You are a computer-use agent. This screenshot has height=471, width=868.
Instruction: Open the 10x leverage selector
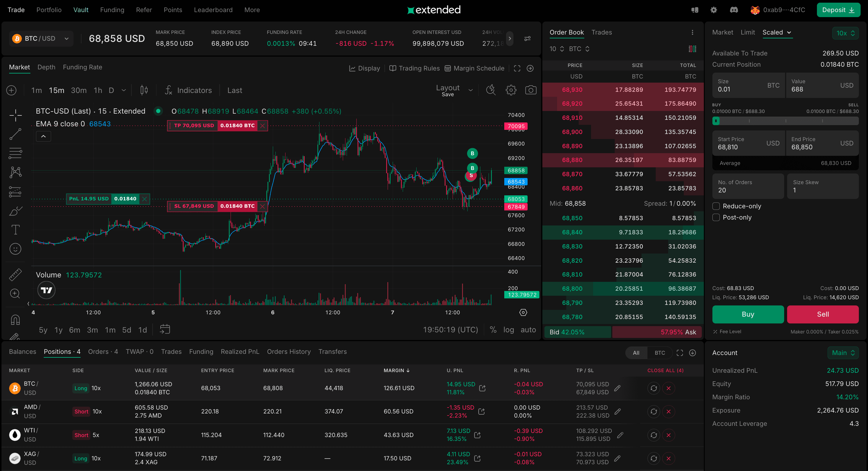point(845,33)
